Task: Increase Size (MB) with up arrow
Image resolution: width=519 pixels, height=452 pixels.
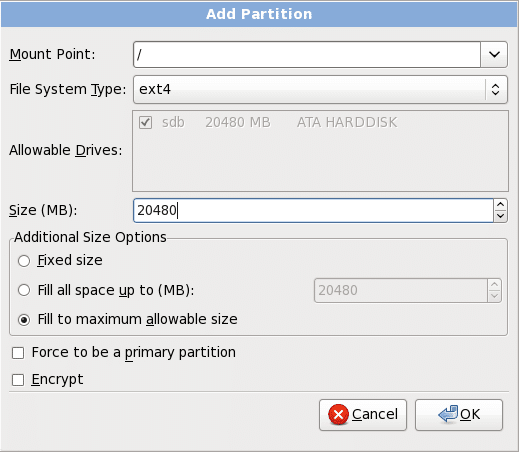Action: tap(500, 204)
